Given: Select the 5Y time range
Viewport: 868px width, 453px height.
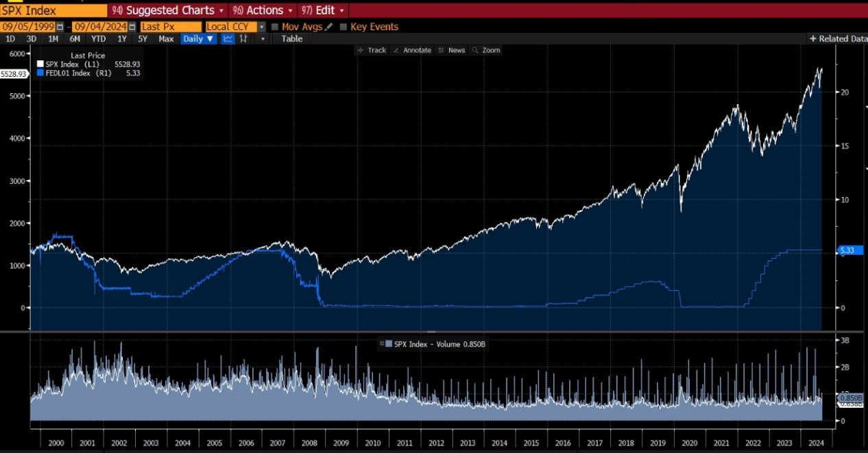Looking at the screenshot, I should 143,39.
